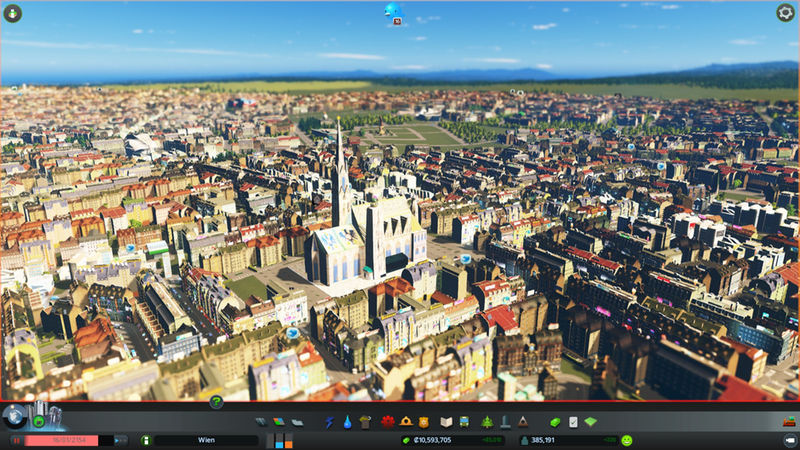Open the Police department menu
This screenshot has width=800, height=450.
(x=424, y=422)
